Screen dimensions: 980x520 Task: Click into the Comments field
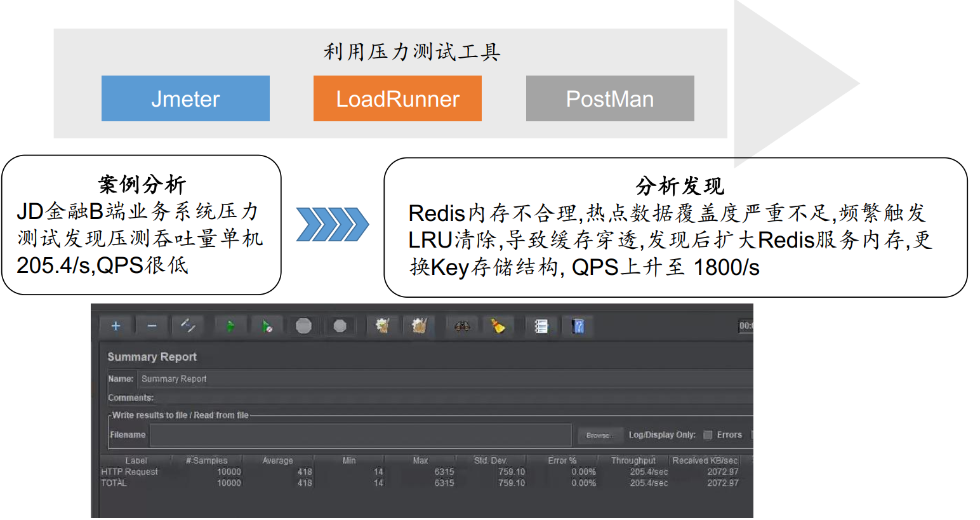[x=454, y=398]
